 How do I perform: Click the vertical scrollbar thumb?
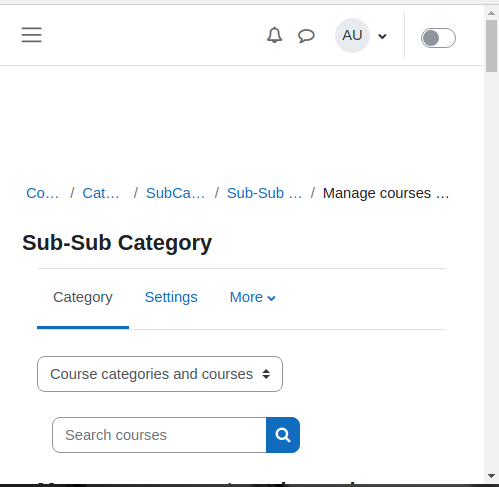click(x=491, y=46)
